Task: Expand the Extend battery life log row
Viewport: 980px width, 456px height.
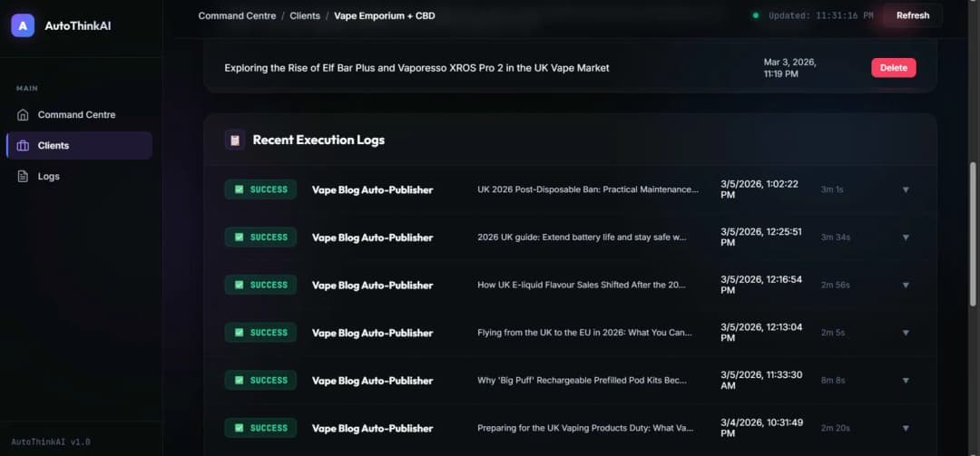Action: coord(905,238)
